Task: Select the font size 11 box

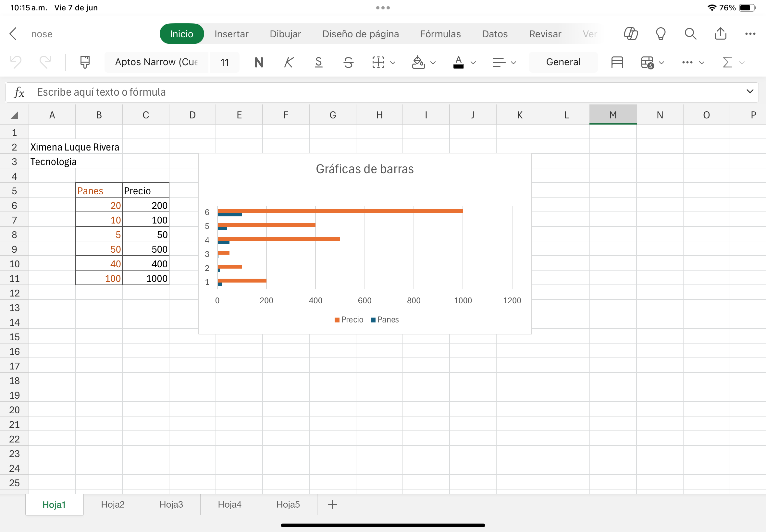Action: (224, 62)
